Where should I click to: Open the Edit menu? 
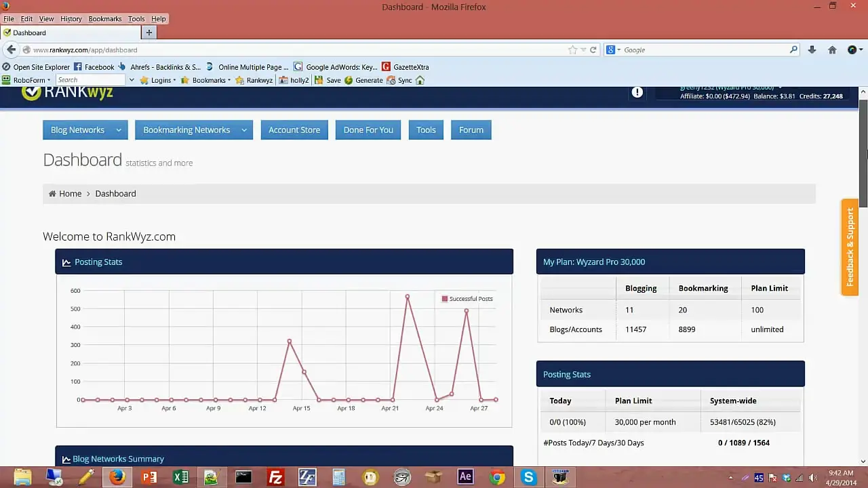tap(26, 19)
